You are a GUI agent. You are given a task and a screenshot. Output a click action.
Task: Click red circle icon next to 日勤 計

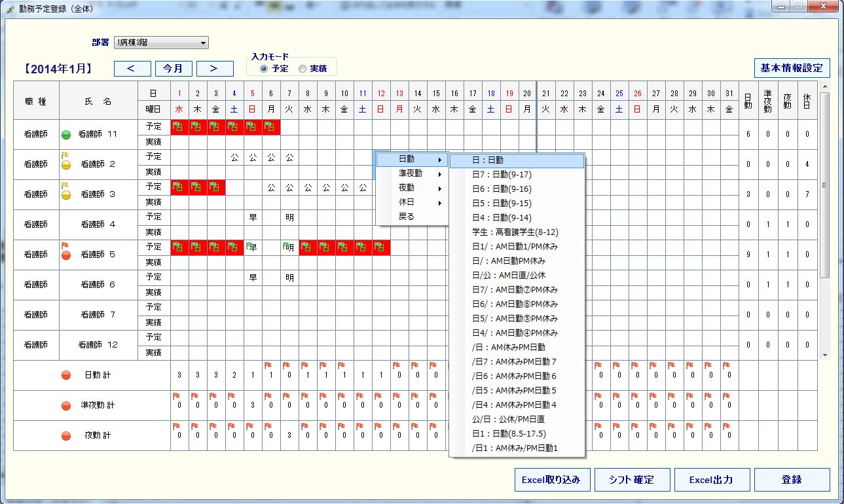(x=65, y=376)
